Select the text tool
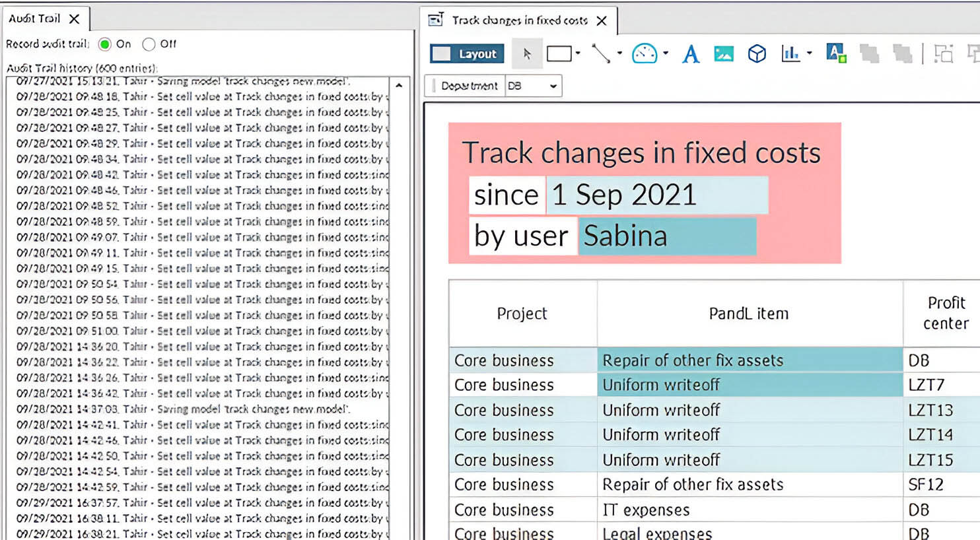 coord(690,53)
